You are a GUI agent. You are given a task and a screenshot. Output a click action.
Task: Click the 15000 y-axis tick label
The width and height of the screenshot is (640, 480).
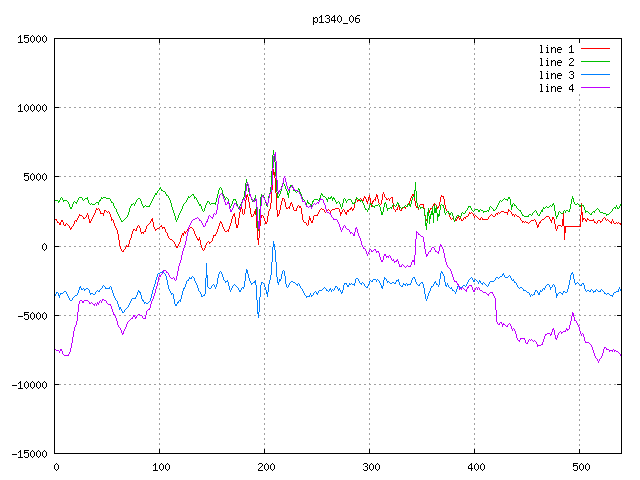click(32, 39)
